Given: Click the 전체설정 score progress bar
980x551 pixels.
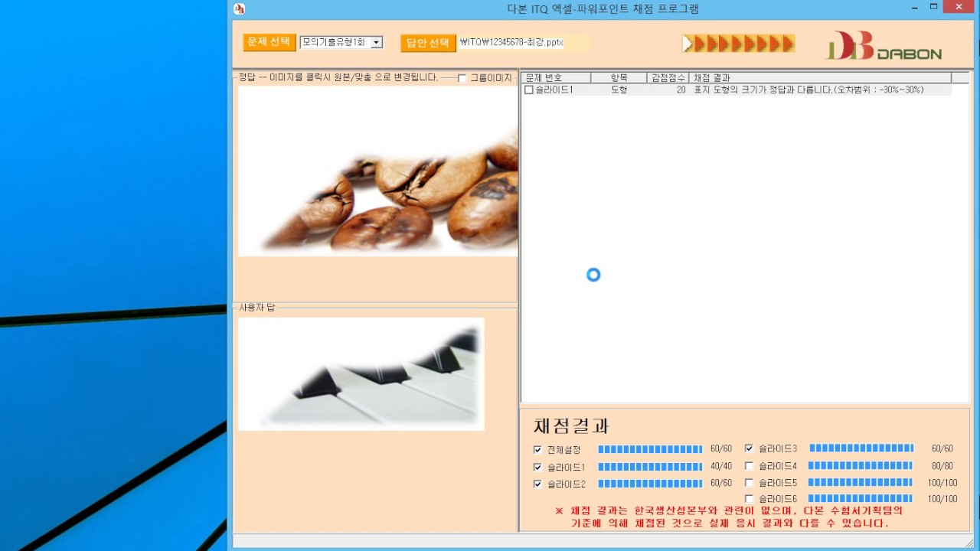Looking at the screenshot, I should [x=650, y=449].
